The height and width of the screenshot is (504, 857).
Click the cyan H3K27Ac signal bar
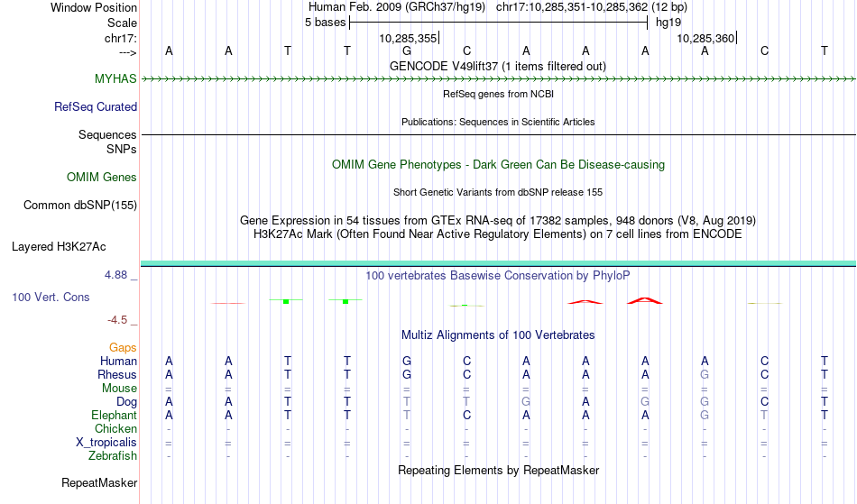498,264
